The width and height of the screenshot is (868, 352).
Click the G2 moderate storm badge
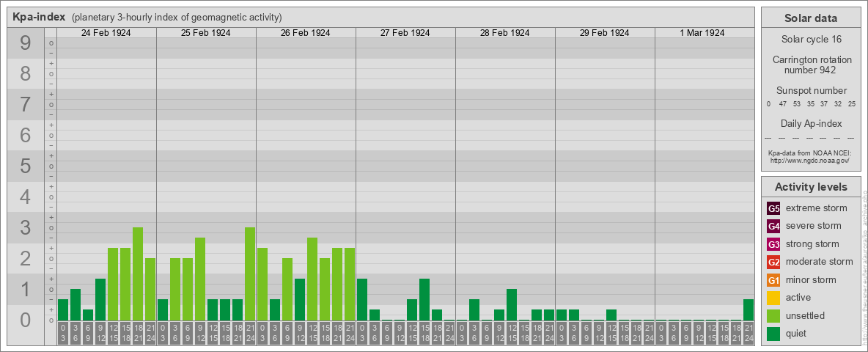pyautogui.click(x=773, y=262)
